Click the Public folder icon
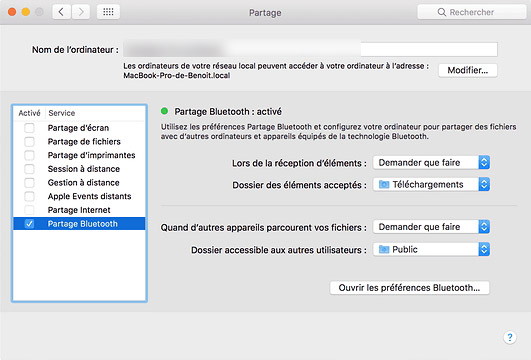The height and width of the screenshot is (360, 531). coord(384,250)
